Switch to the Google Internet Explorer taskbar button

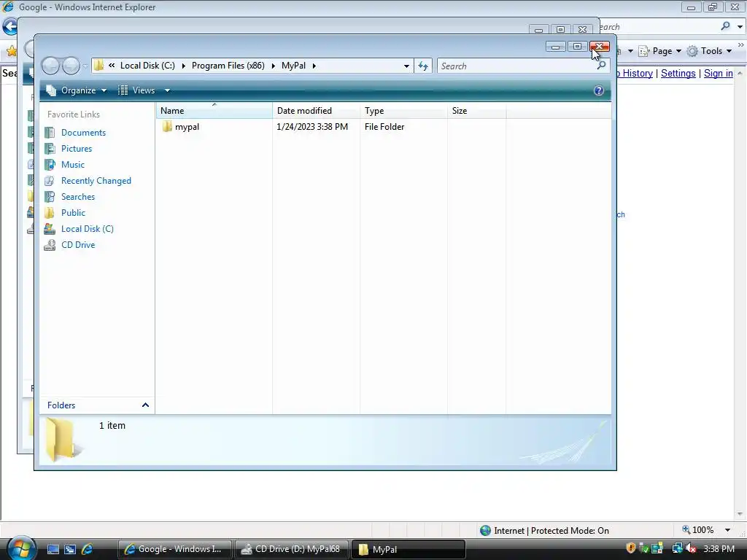coord(175,549)
